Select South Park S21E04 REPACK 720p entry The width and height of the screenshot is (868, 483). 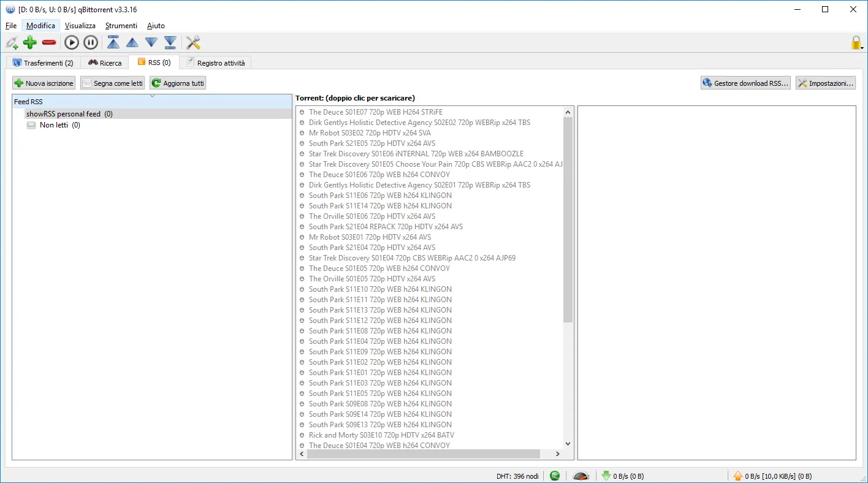[x=386, y=227]
